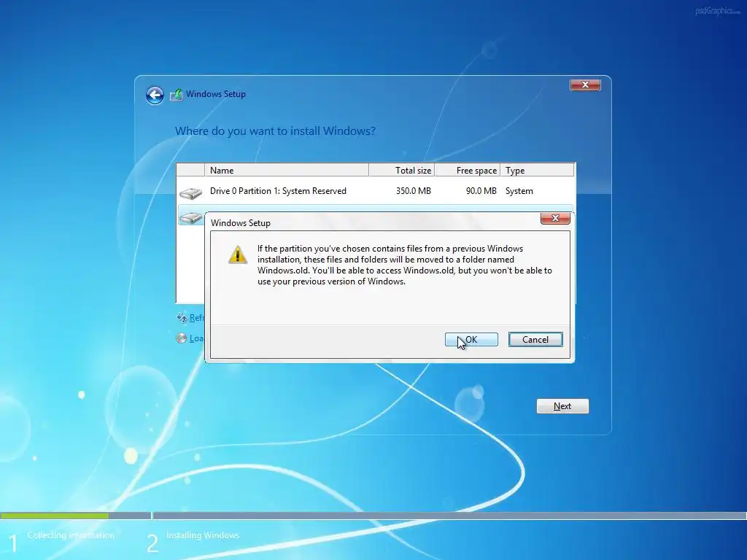747x560 pixels.
Task: Click the Refresh link icon
Action: click(x=182, y=318)
